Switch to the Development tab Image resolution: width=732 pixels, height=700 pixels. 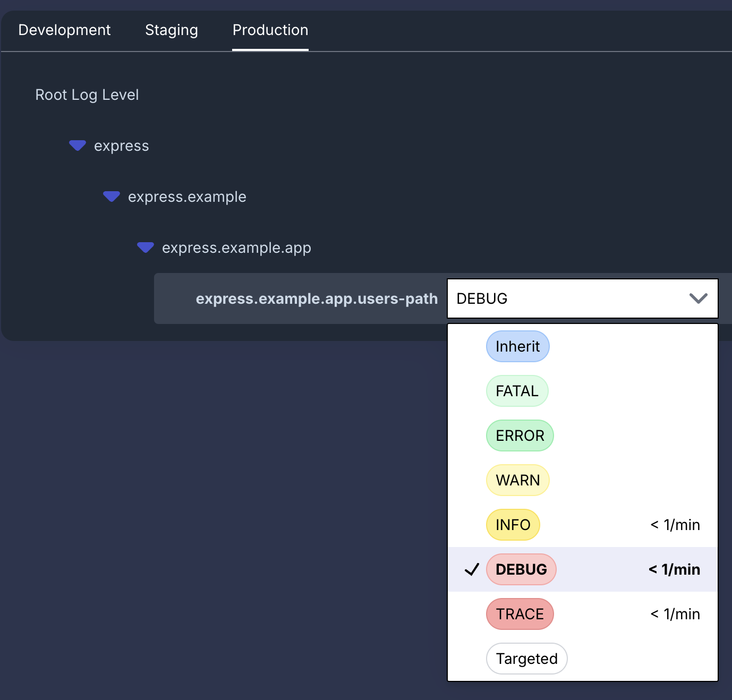tap(64, 30)
